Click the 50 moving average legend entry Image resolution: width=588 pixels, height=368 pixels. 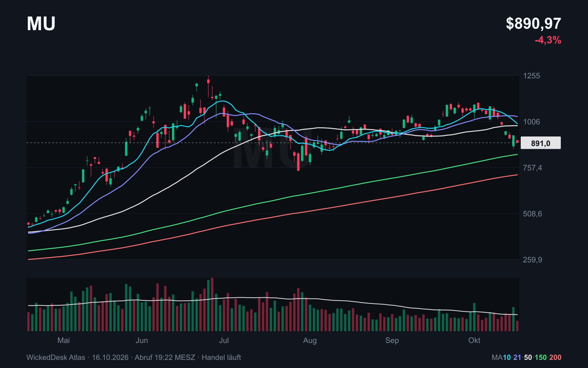coord(528,357)
